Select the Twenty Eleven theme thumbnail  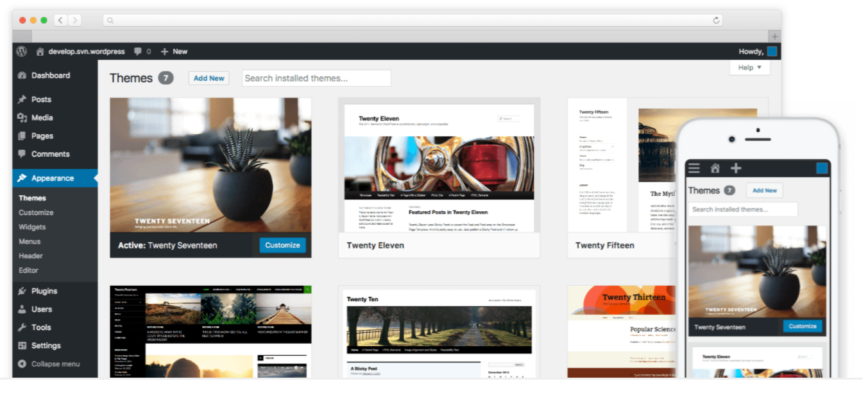pos(439,165)
